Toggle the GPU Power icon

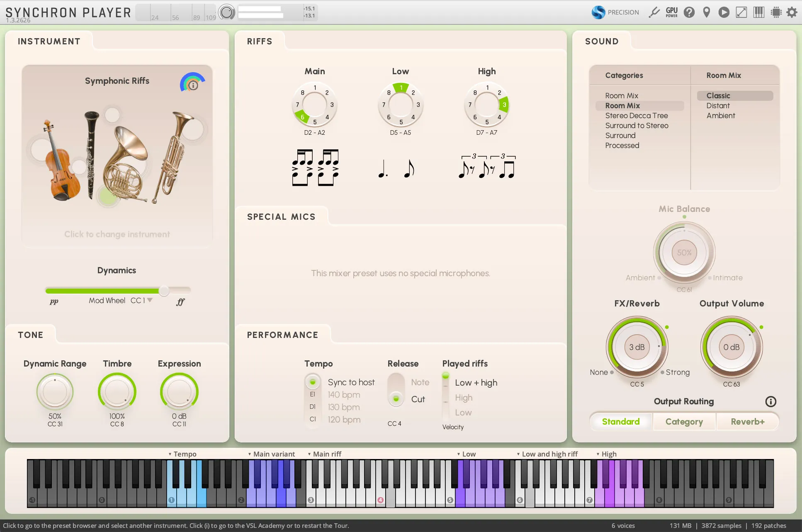(671, 12)
